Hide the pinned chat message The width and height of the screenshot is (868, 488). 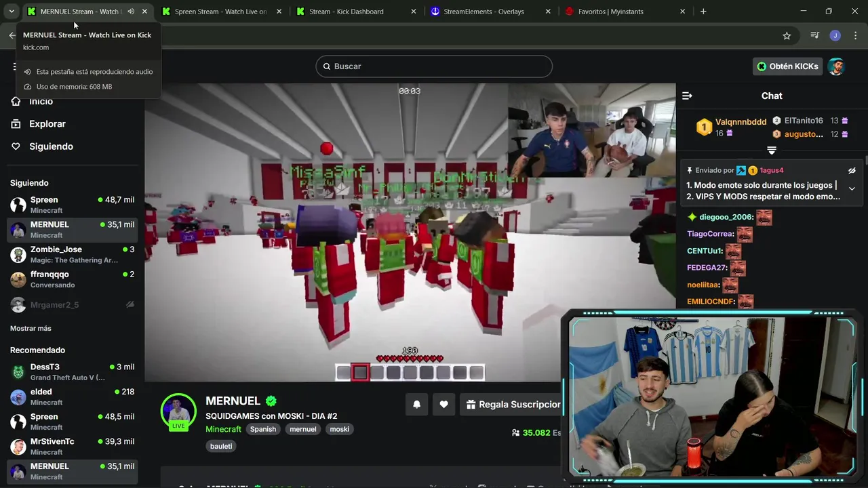point(852,171)
